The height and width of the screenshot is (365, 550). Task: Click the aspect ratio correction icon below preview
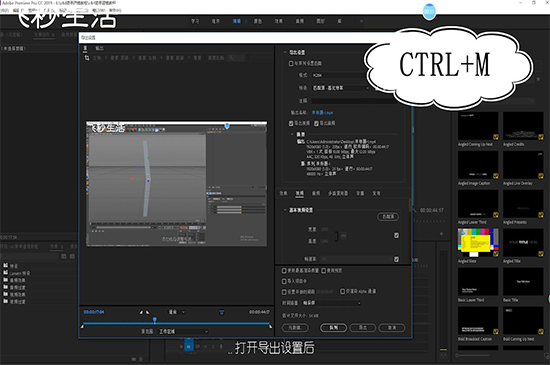click(x=222, y=312)
